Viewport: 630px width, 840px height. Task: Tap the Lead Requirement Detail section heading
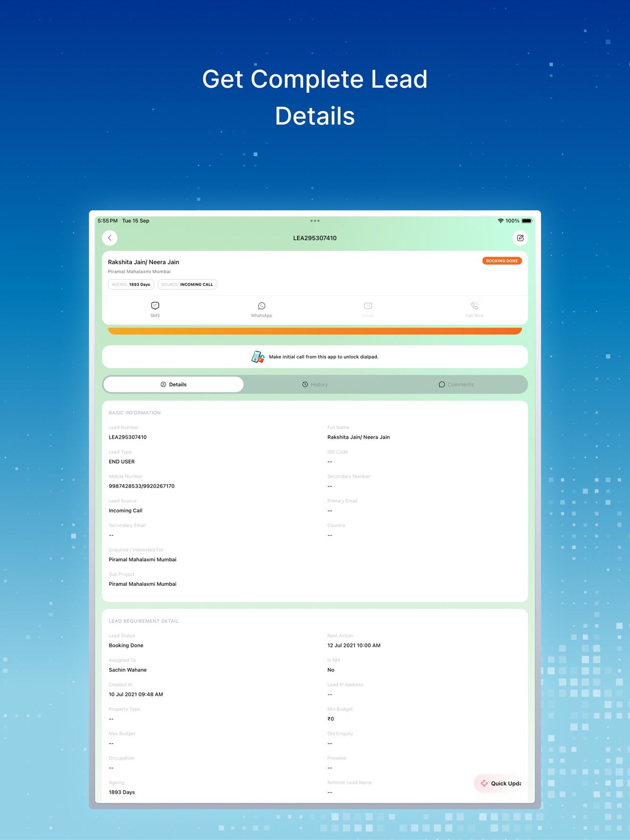point(144,621)
